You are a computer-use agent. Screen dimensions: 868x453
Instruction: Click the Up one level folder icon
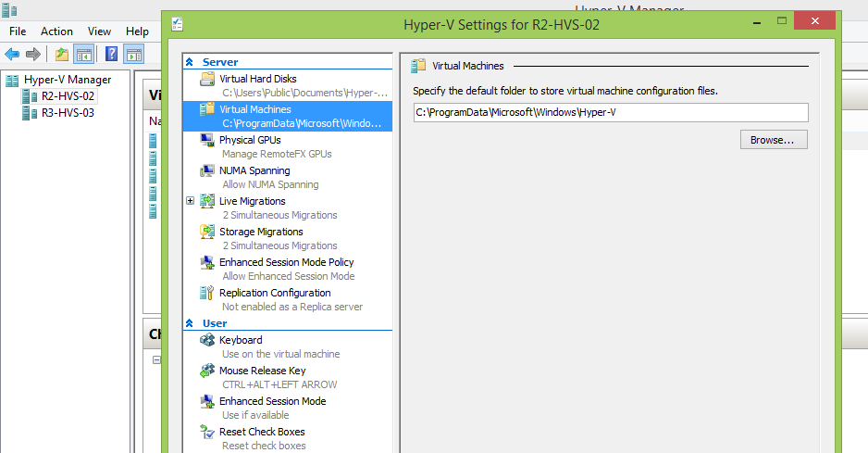pyautogui.click(x=62, y=54)
